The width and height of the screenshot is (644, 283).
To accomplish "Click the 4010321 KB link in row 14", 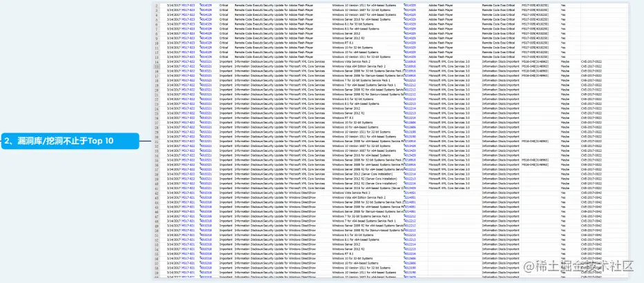I will pos(206,61).
